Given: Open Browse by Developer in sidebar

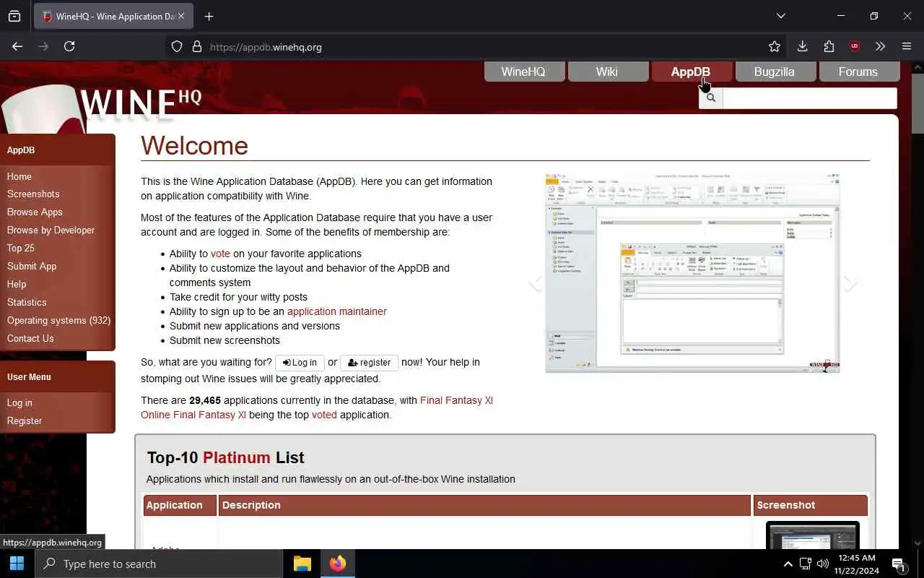Looking at the screenshot, I should pos(51,230).
